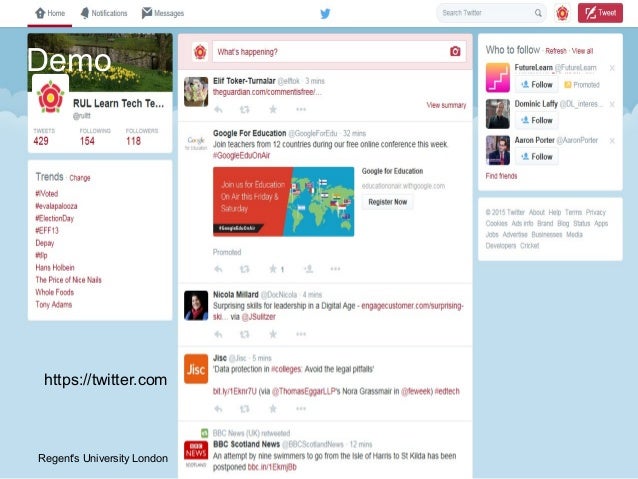Retweet Elif Toker-Turnalar tweet
Viewport: 638px width, 479px height.
click(x=245, y=109)
